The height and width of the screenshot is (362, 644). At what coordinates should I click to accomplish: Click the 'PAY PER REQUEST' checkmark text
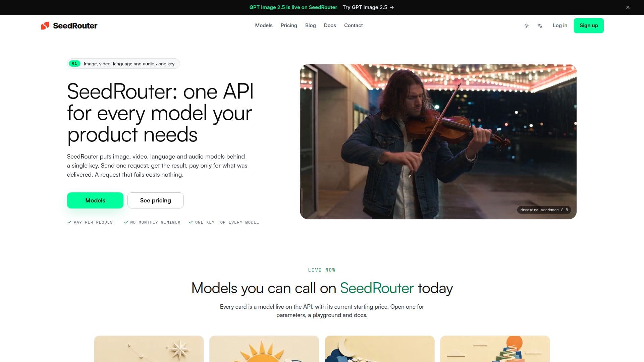click(x=91, y=222)
